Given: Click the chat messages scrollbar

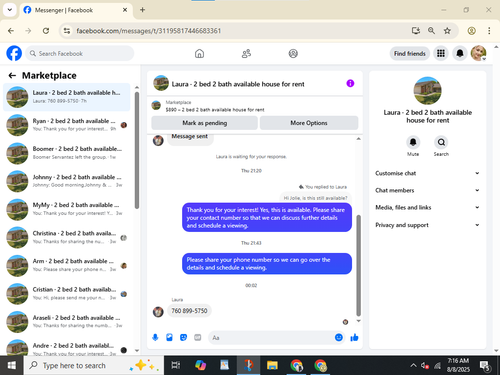Looking at the screenshot, I should click(x=359, y=265).
